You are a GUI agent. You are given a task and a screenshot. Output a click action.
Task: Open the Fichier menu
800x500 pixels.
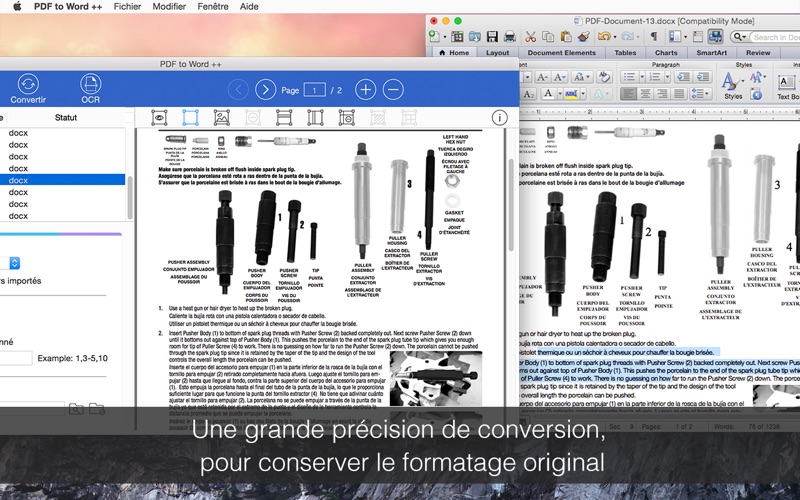click(127, 7)
